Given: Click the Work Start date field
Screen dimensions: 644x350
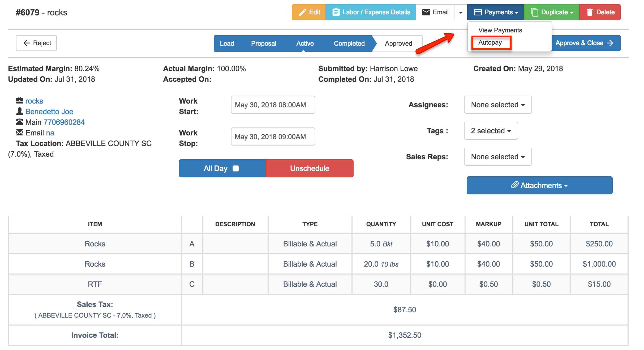Looking at the screenshot, I should (x=273, y=105).
